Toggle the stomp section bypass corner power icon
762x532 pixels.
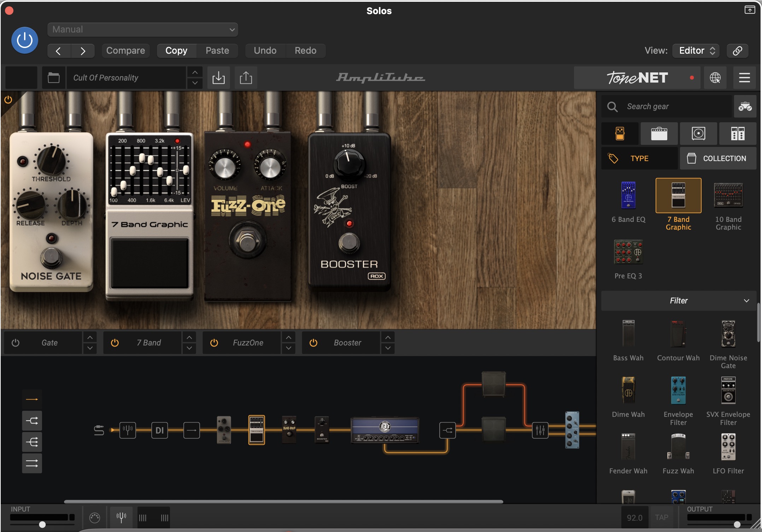8,100
